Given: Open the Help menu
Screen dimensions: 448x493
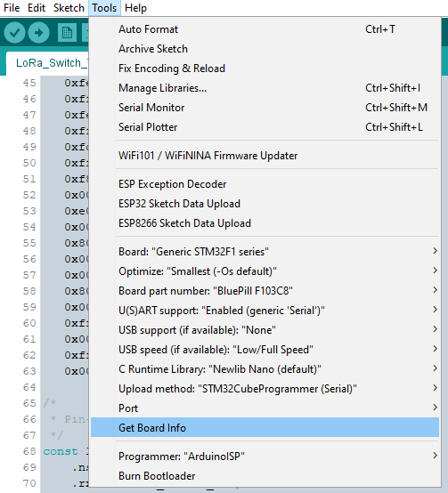Looking at the screenshot, I should tap(135, 8).
